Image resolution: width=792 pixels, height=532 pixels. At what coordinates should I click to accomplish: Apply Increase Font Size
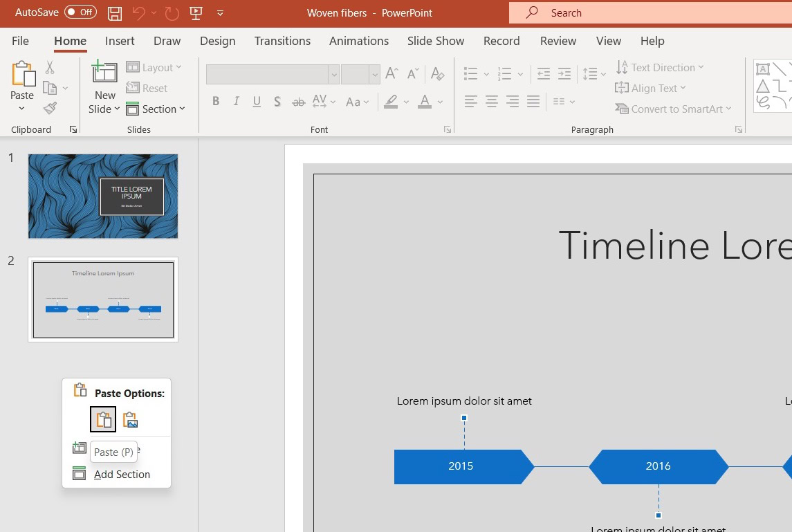[x=392, y=72]
